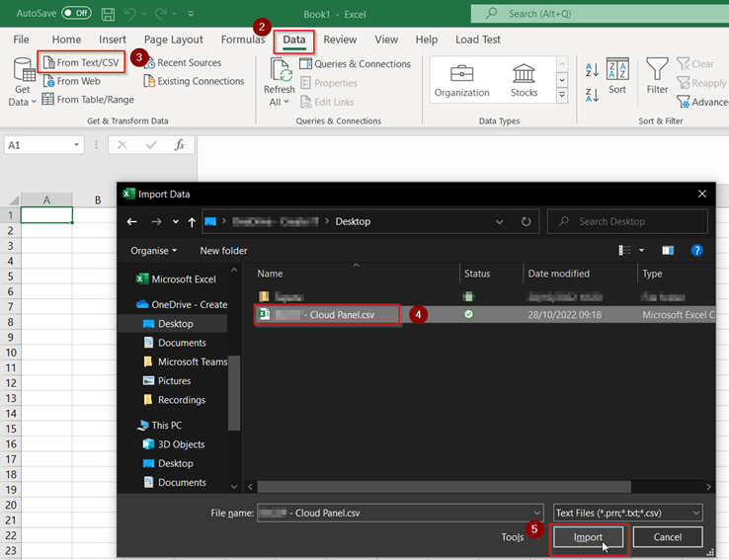Expand the Organise dropdown menu
The image size is (729, 560).
153,251
